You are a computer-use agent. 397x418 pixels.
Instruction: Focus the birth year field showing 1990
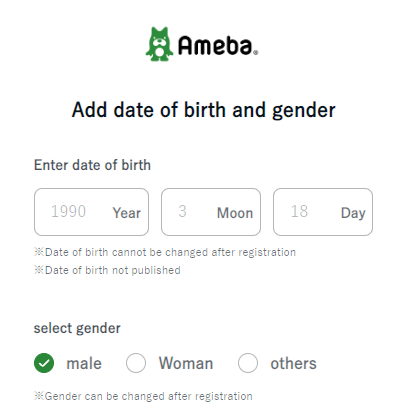point(91,212)
